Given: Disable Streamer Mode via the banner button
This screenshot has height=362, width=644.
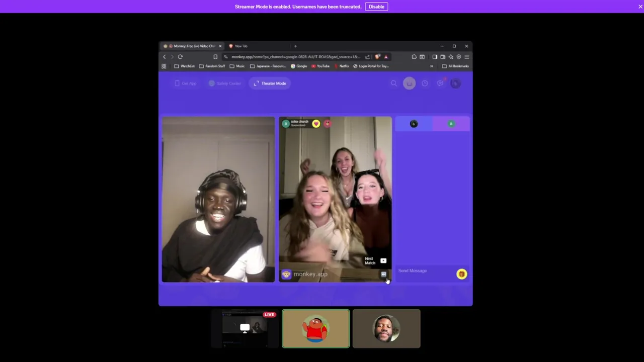Looking at the screenshot, I should [x=376, y=7].
